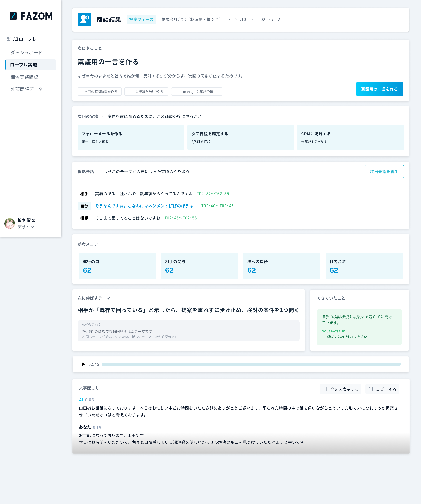Viewport: 421px width, 504px height.
Task: Click the 相手の関与 score card
Action: click(x=199, y=266)
